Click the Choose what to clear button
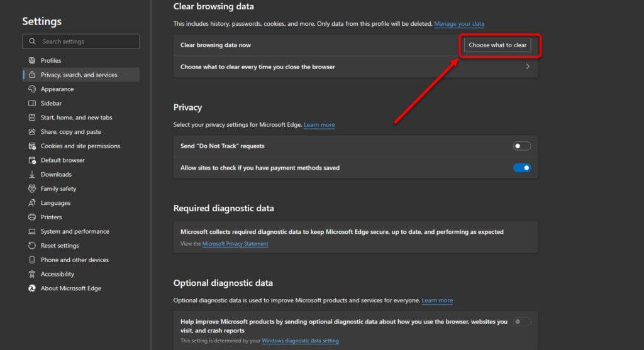Screen dimensions: 644x350 tap(497, 45)
